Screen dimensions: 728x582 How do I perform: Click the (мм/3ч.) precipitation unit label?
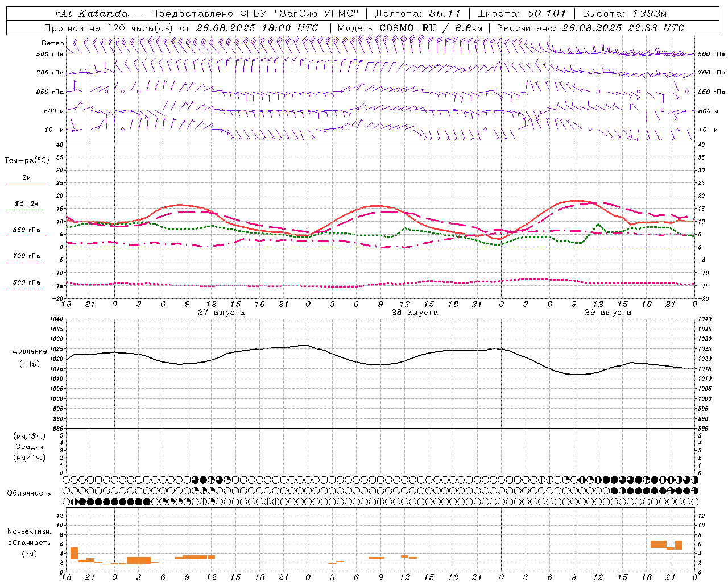[x=30, y=436]
